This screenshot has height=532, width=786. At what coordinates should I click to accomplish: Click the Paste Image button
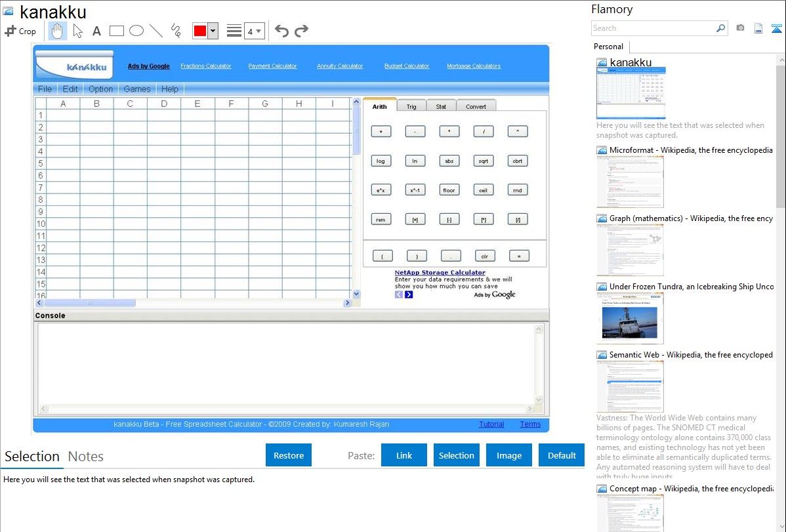point(508,455)
